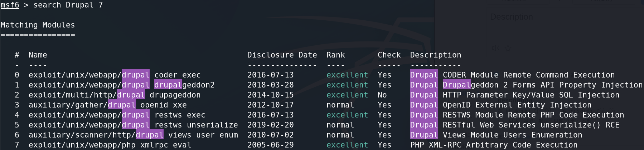Click disclosure date 2018-03-28

pos(271,85)
